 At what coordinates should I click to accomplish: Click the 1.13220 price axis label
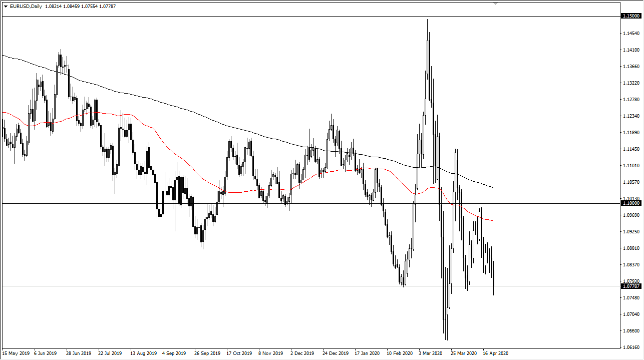point(631,83)
